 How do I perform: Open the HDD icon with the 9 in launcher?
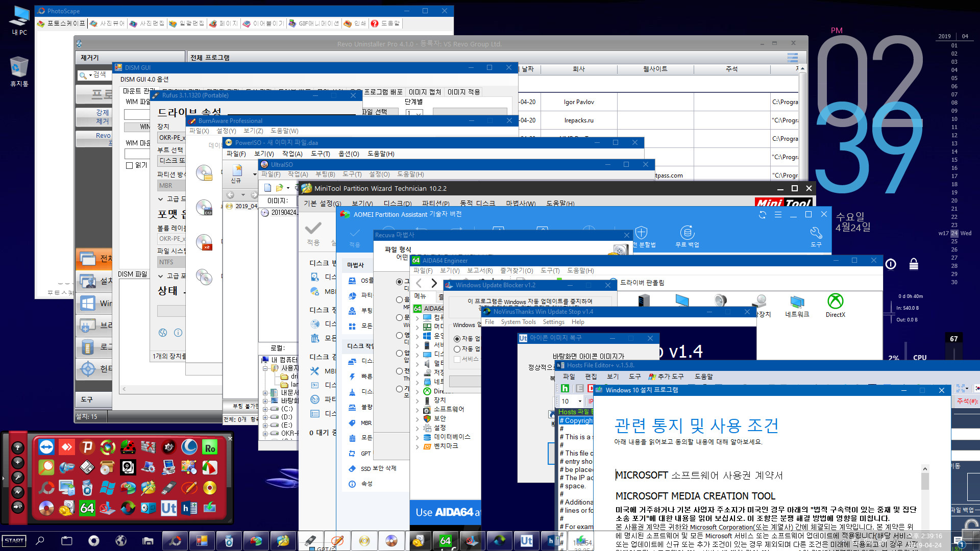coord(128,467)
